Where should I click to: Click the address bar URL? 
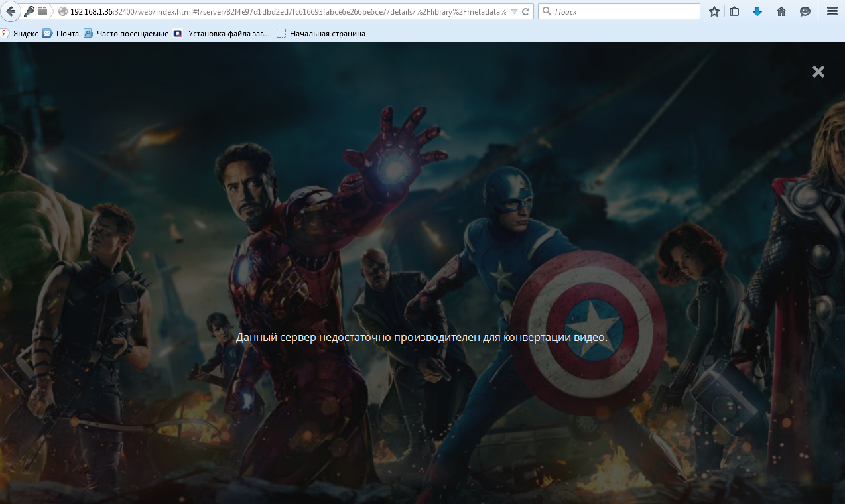tap(288, 11)
